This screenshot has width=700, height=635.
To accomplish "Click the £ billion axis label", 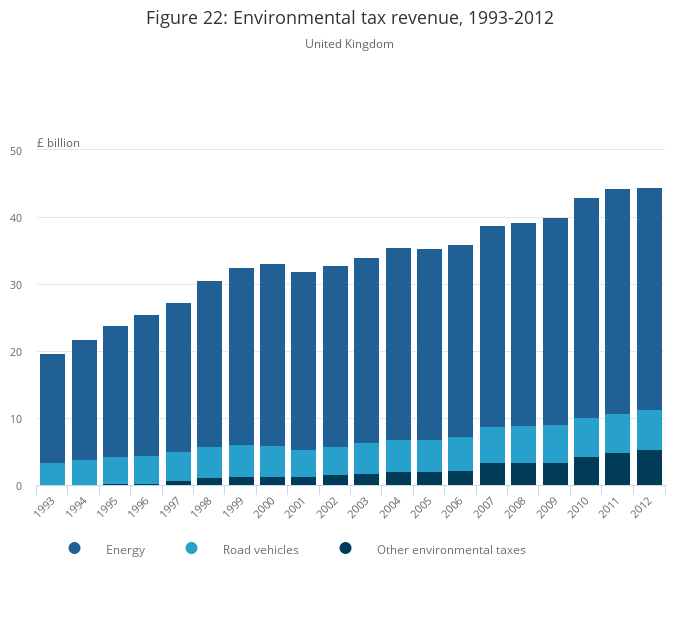I will [58, 143].
